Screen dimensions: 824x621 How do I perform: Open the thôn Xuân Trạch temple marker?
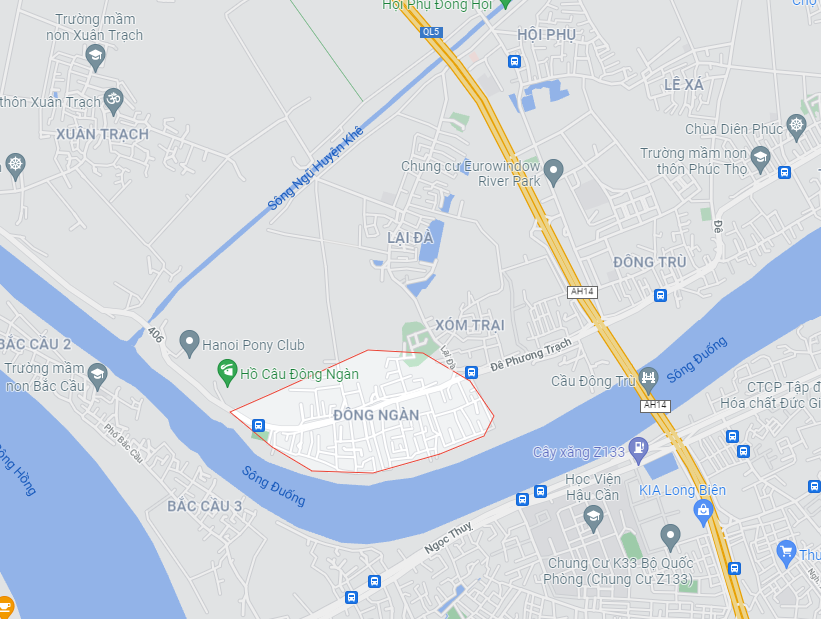pyautogui.click(x=114, y=101)
